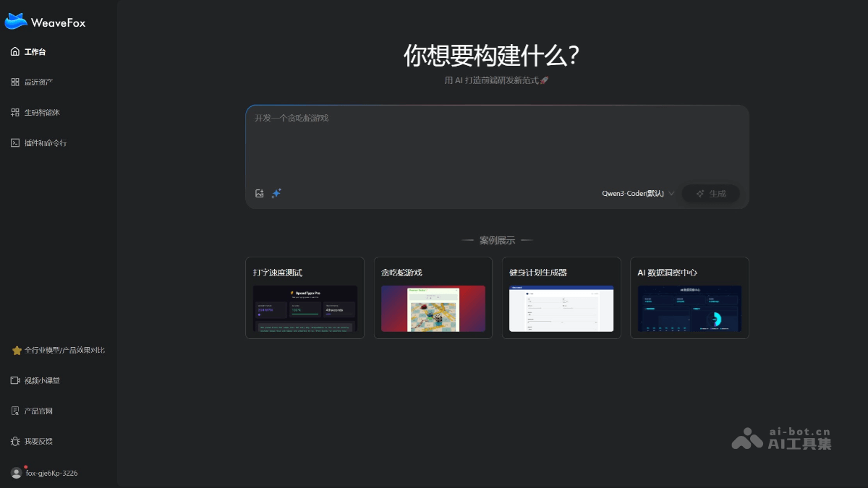Viewport: 868px width, 488px height.
Task: Click the prompt input field
Action: coord(497,145)
